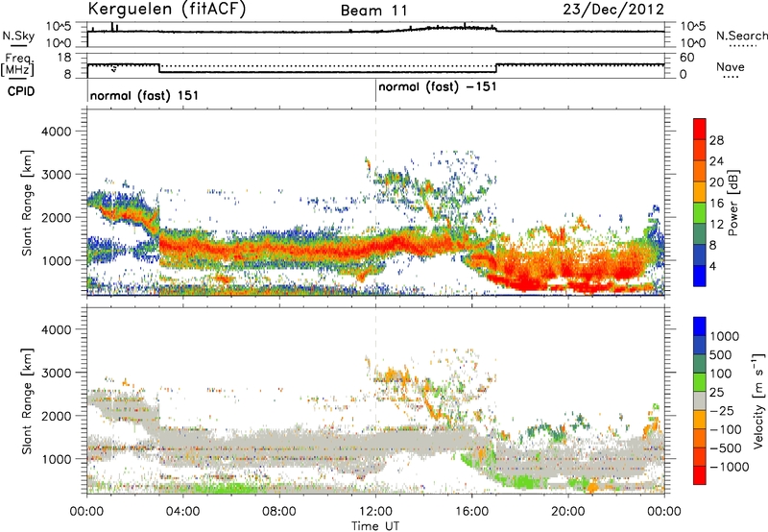Click the '16' value on Power colorbar

click(x=716, y=204)
